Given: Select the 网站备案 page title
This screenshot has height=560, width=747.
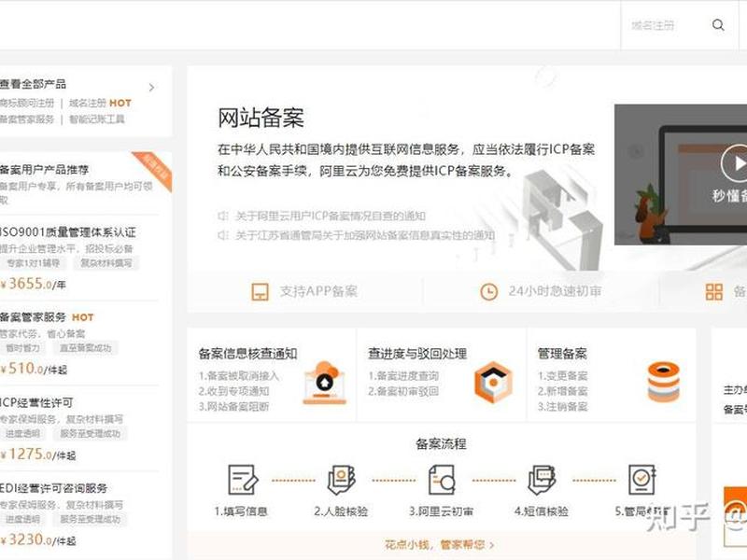Looking at the screenshot, I should pos(261,119).
